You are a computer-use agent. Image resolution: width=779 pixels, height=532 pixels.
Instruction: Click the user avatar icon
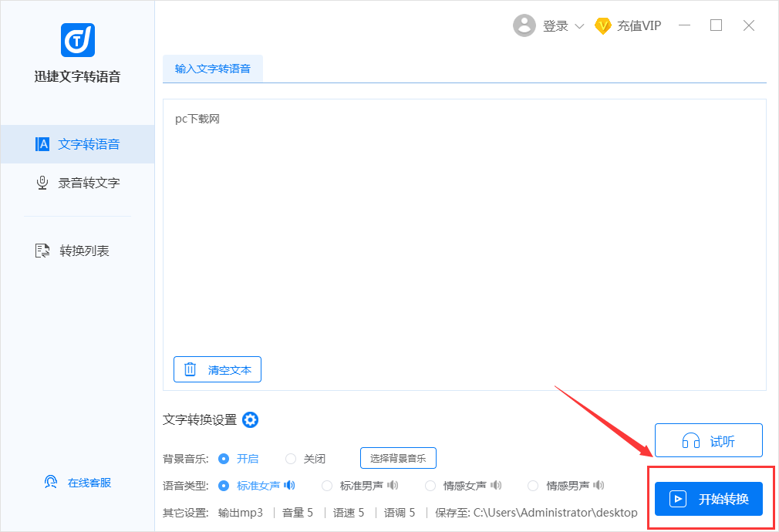524,25
